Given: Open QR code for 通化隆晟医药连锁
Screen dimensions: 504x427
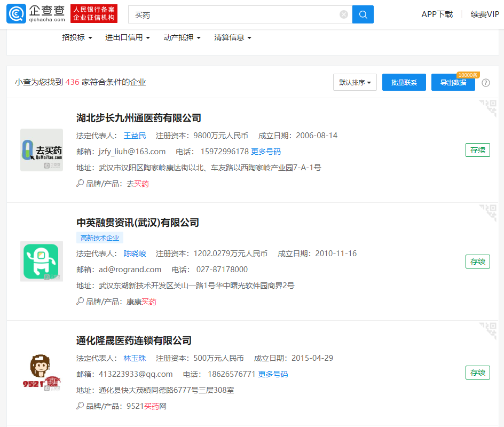Looking at the screenshot, I should tap(487, 331).
